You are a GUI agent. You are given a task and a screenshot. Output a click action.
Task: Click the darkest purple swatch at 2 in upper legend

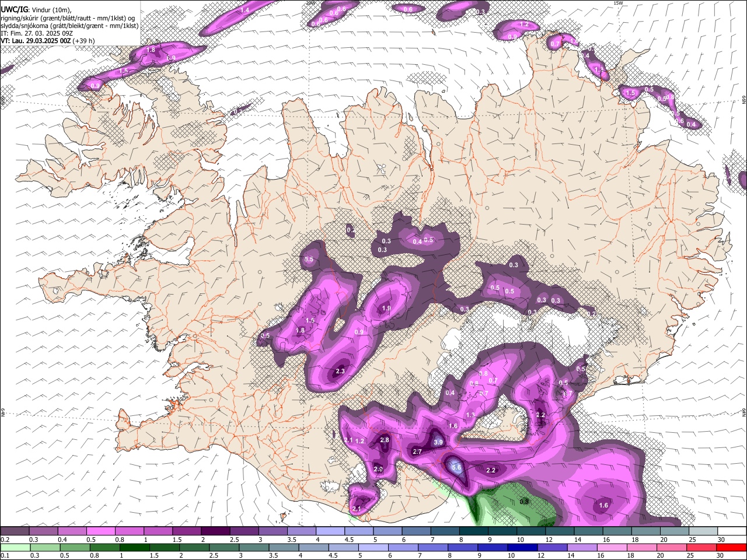click(215, 531)
